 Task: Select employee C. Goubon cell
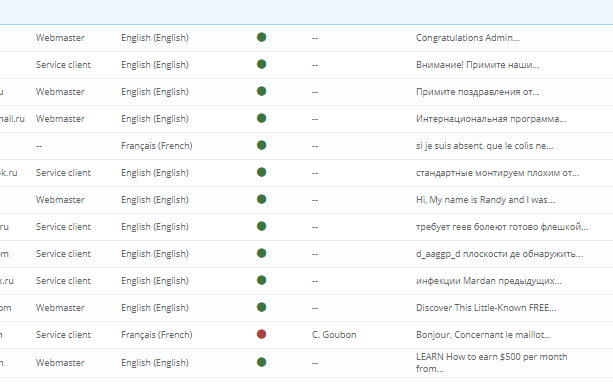click(334, 335)
